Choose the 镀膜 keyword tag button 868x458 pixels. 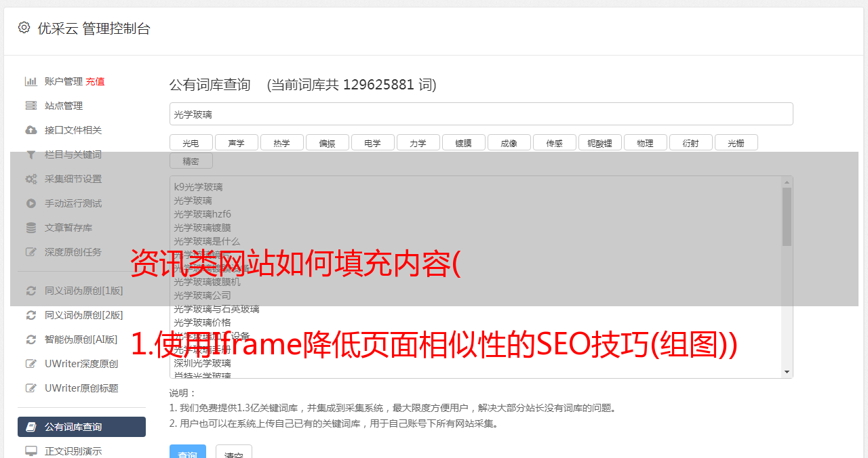pos(463,142)
